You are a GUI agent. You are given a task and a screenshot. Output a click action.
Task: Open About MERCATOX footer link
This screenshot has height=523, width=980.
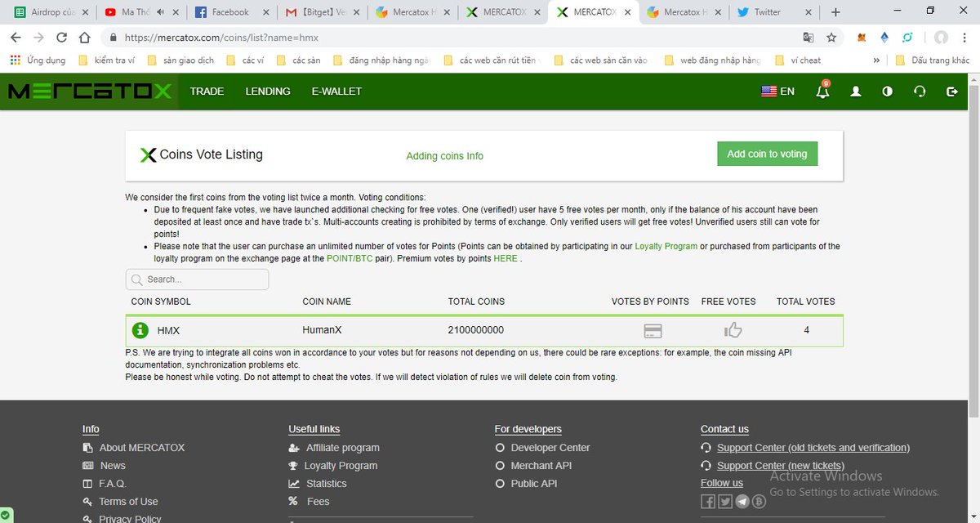[x=142, y=448]
